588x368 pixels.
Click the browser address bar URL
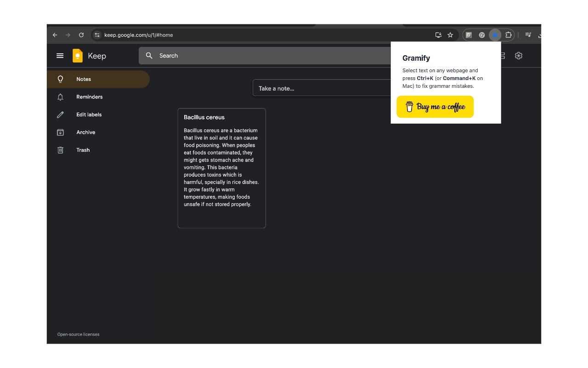[x=139, y=35]
